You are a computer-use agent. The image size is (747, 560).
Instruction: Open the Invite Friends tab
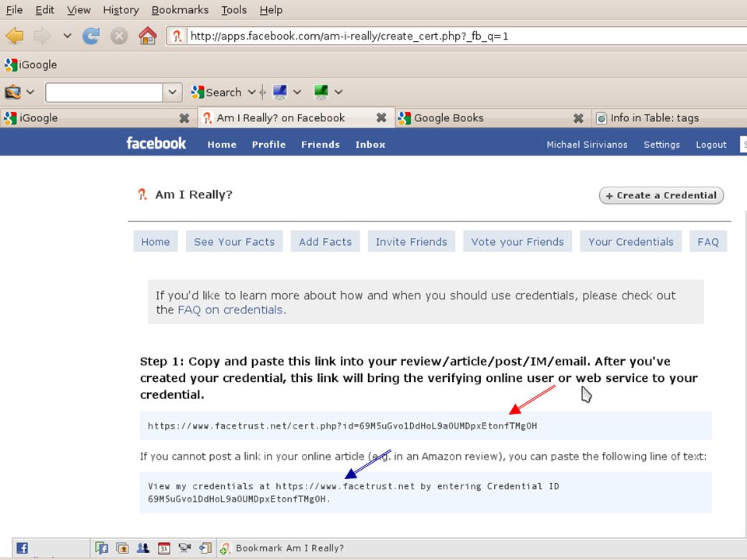(412, 242)
